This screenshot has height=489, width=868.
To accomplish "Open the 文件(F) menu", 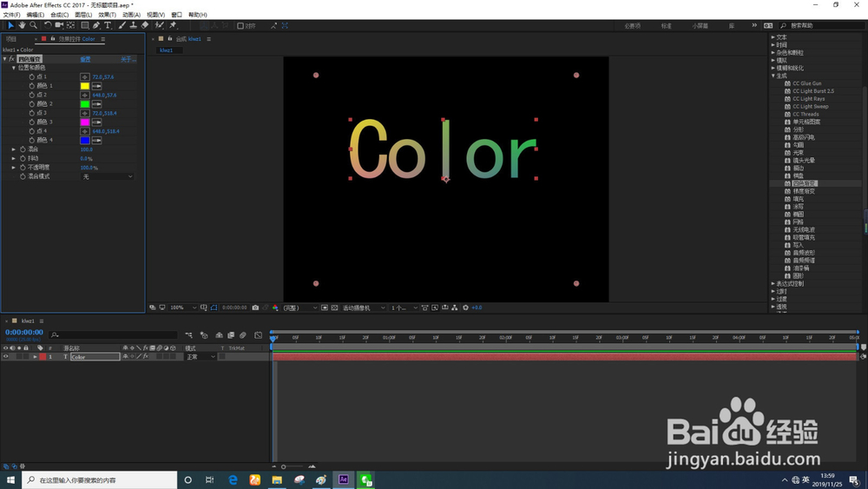I will [x=11, y=15].
